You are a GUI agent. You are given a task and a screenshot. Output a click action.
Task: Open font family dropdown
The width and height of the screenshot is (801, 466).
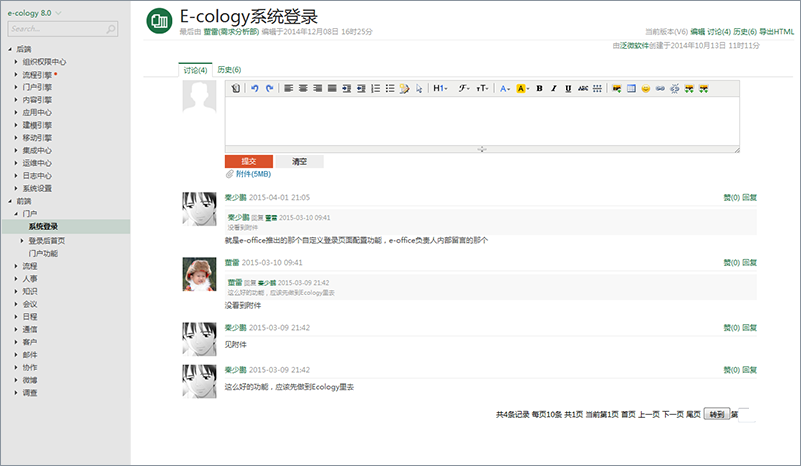click(x=464, y=88)
